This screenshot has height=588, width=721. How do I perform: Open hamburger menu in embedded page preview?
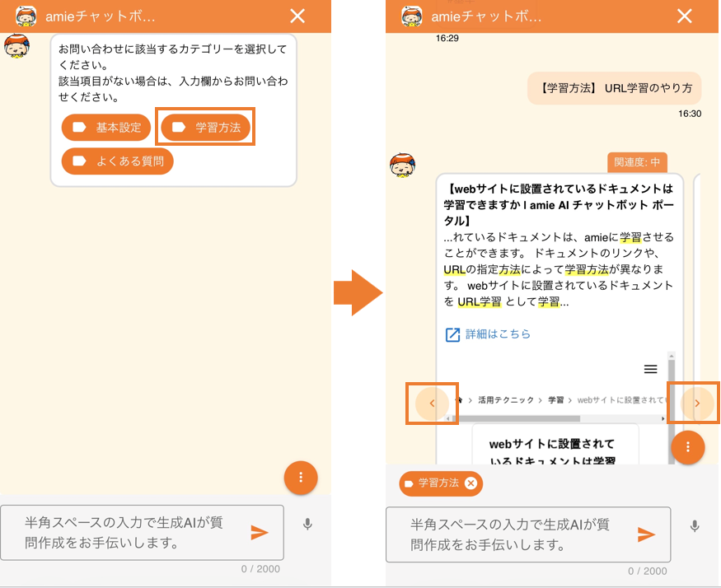point(650,369)
